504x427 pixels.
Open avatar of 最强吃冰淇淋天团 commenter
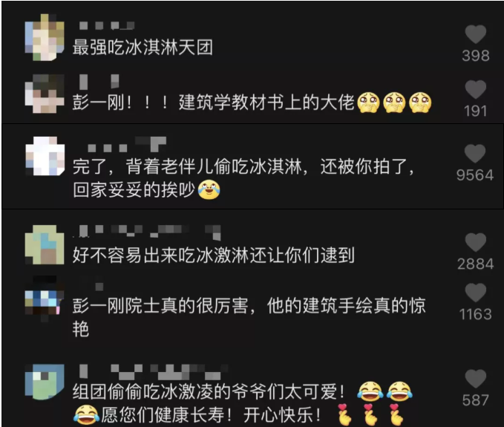point(45,37)
